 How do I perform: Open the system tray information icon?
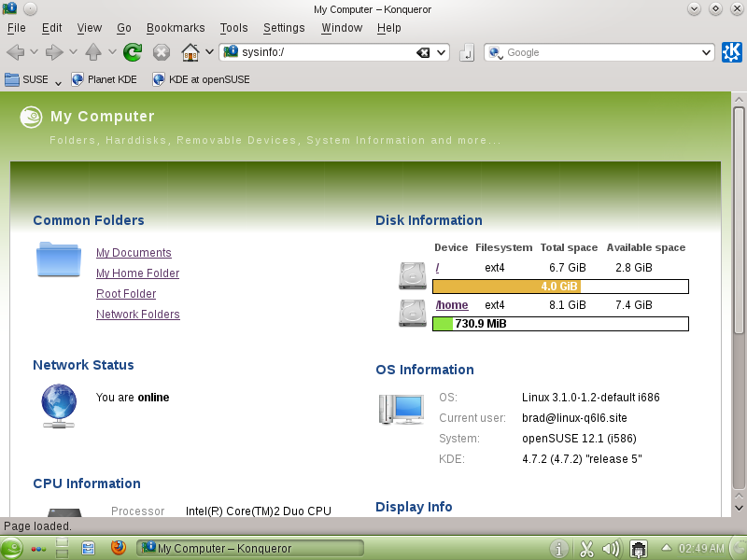pos(558,549)
